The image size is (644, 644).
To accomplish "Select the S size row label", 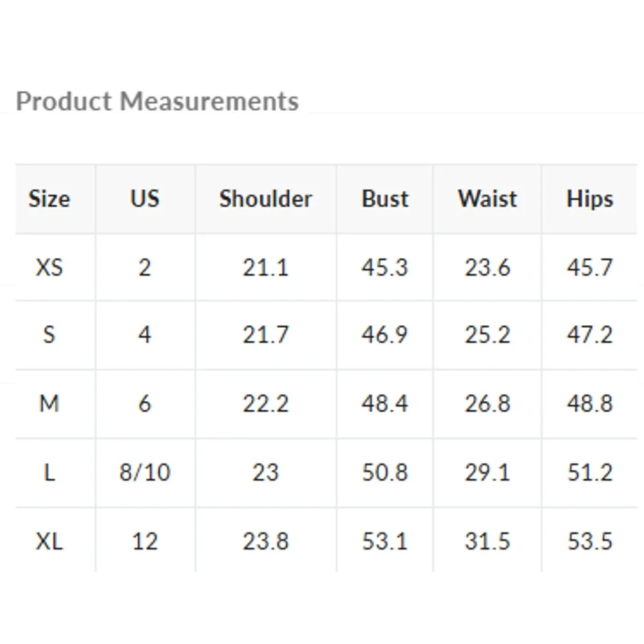I will coord(50,335).
